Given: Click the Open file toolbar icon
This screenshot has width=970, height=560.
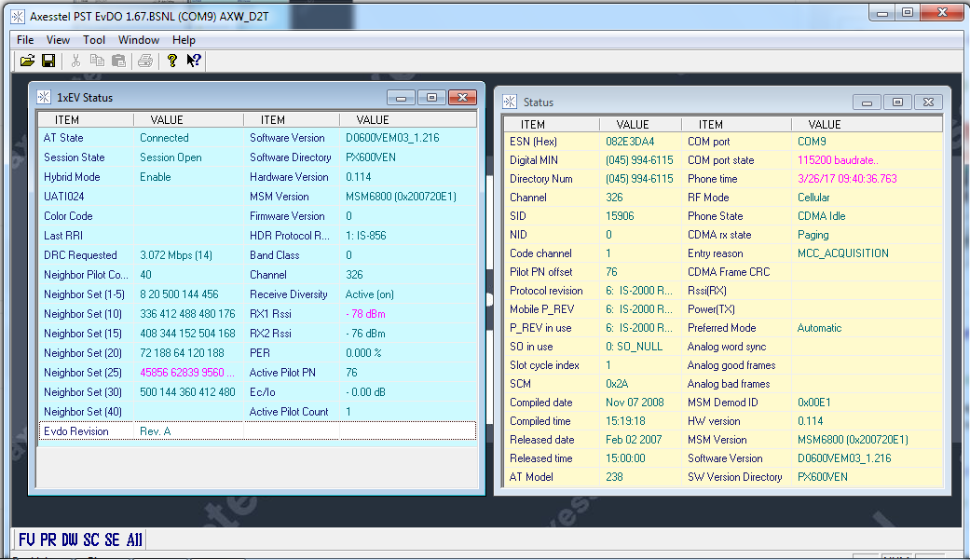Looking at the screenshot, I should tap(27, 61).
